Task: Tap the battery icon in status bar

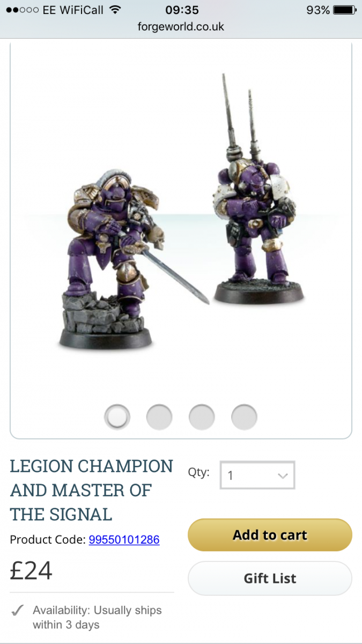Action: click(344, 10)
